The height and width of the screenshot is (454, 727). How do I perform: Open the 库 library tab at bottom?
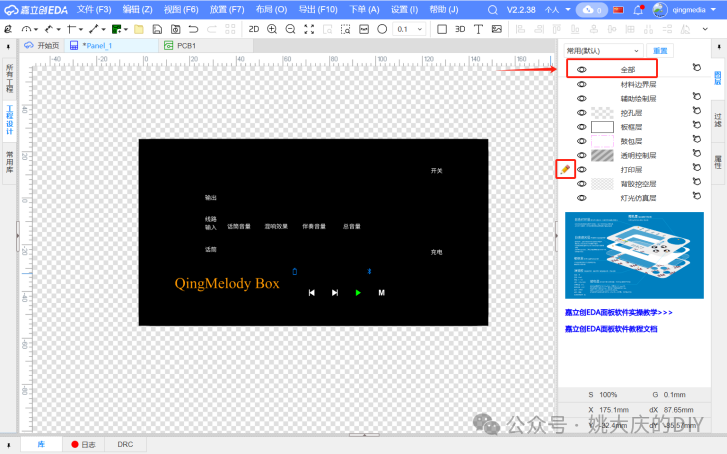click(x=41, y=444)
